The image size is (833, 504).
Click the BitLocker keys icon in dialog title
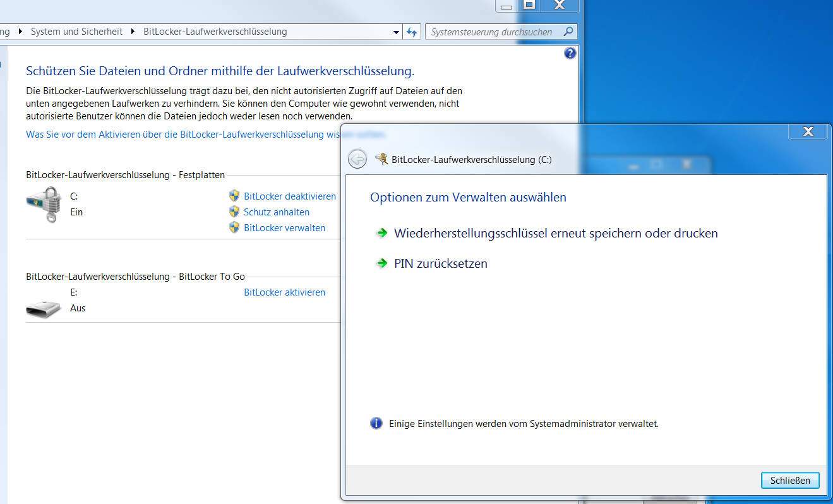click(381, 159)
